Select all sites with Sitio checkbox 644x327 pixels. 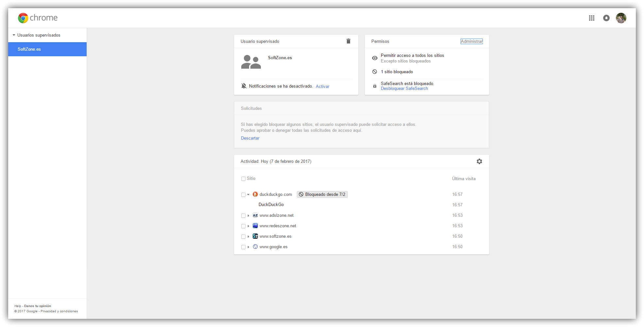[243, 179]
